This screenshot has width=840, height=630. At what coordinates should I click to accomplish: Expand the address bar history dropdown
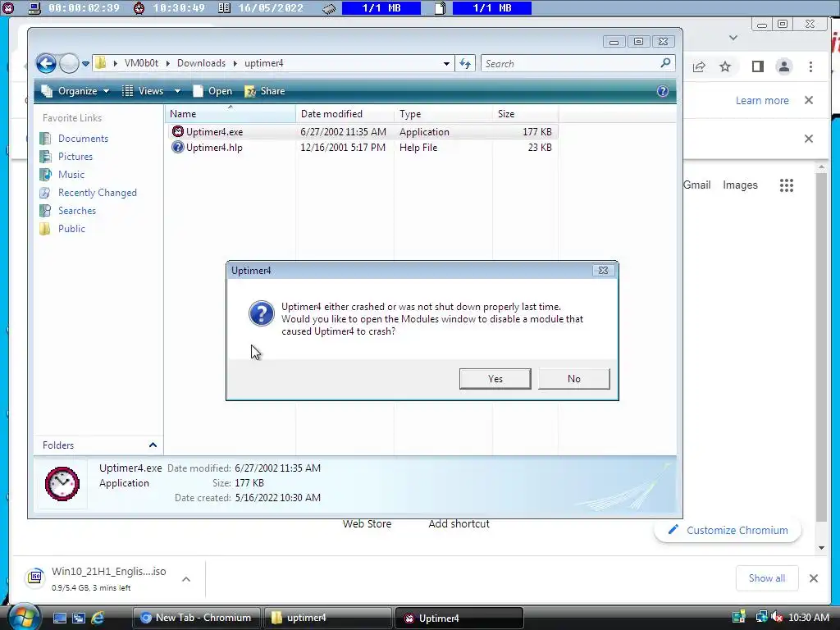446,64
